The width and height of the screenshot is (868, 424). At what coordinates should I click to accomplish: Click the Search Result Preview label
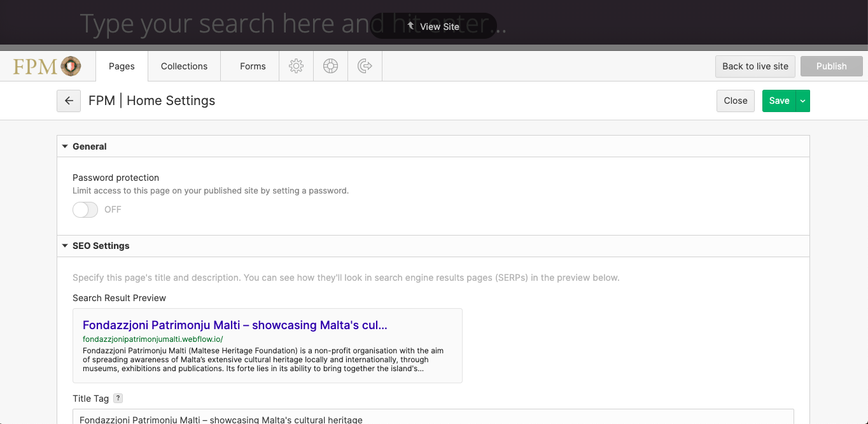click(119, 298)
